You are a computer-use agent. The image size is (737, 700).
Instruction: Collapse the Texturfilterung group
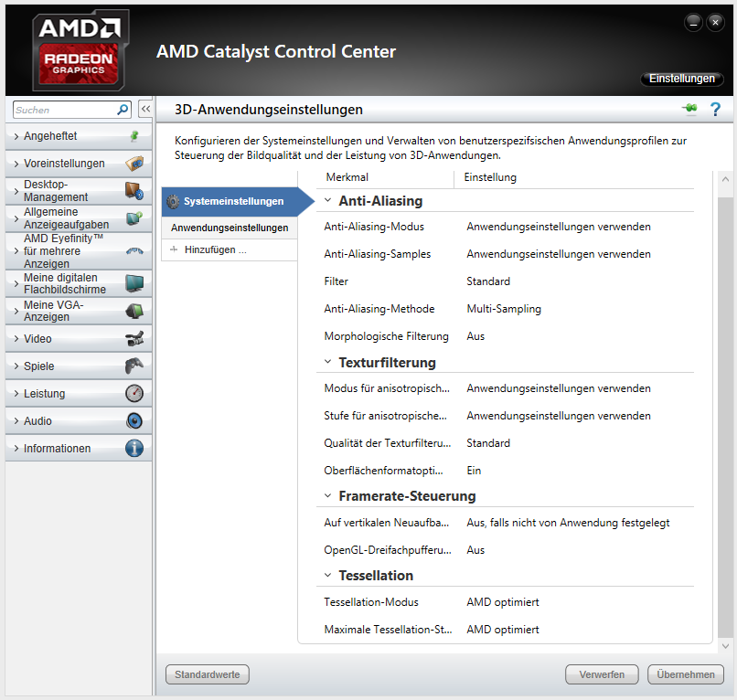tap(328, 362)
